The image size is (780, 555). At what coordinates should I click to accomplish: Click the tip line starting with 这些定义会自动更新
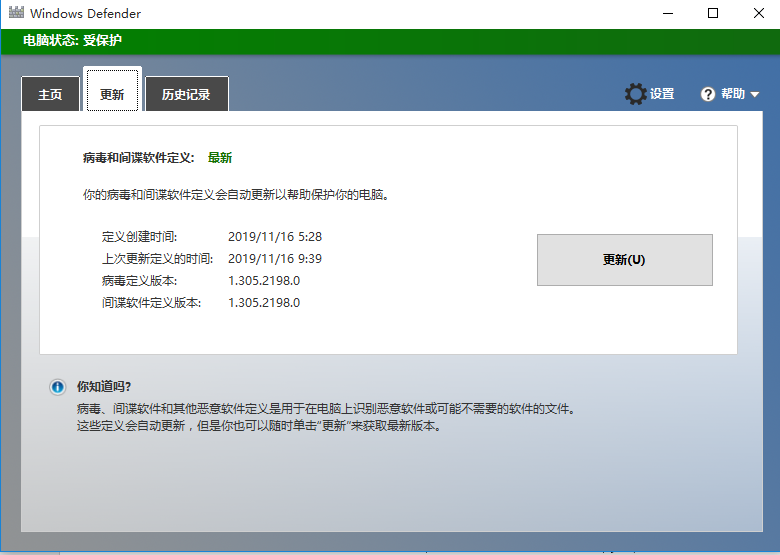click(x=259, y=426)
